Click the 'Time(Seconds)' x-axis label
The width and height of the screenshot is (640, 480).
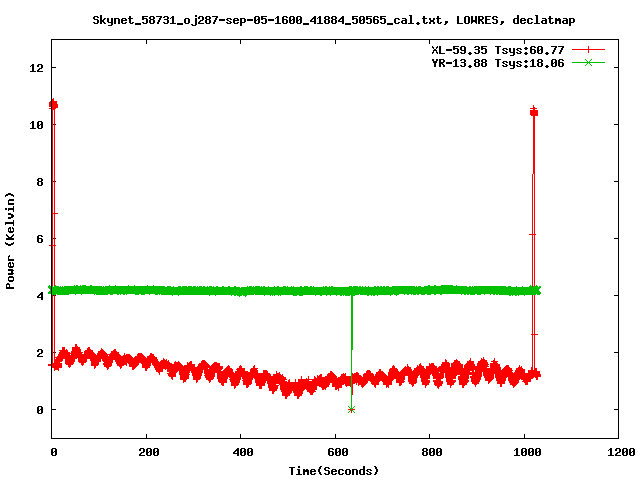tap(333, 471)
